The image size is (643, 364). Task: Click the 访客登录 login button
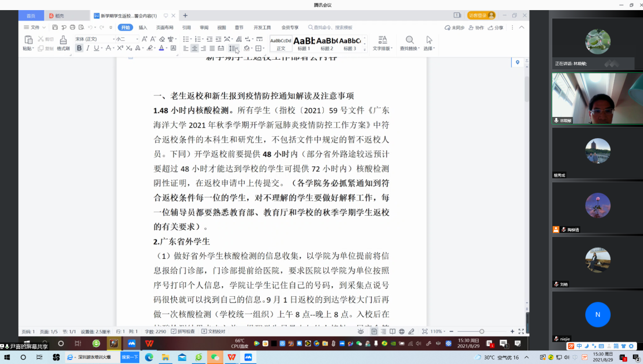click(481, 16)
